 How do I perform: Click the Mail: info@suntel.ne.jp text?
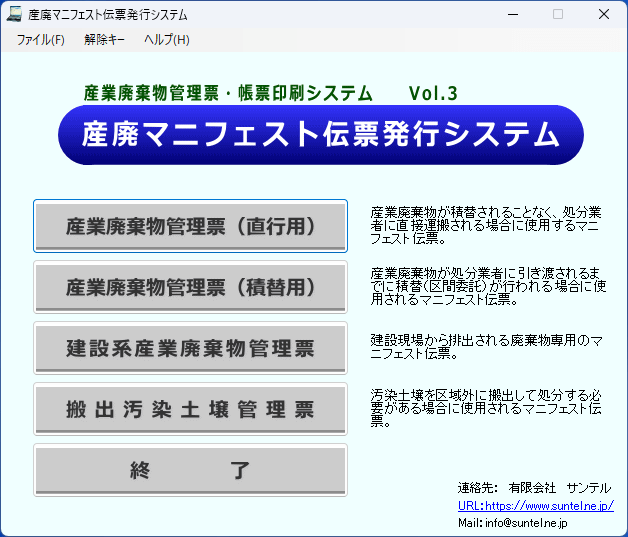pyautogui.click(x=513, y=523)
